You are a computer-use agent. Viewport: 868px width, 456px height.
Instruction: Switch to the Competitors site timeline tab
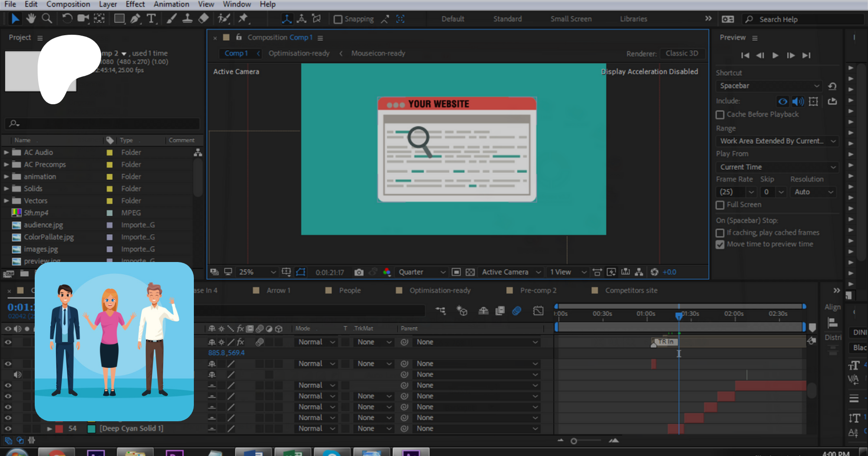click(631, 290)
